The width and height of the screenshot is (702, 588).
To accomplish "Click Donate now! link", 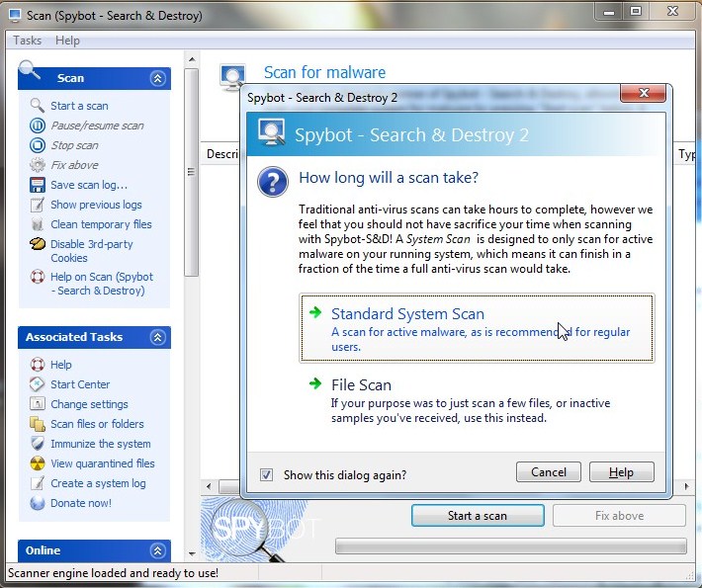I will coord(81,503).
